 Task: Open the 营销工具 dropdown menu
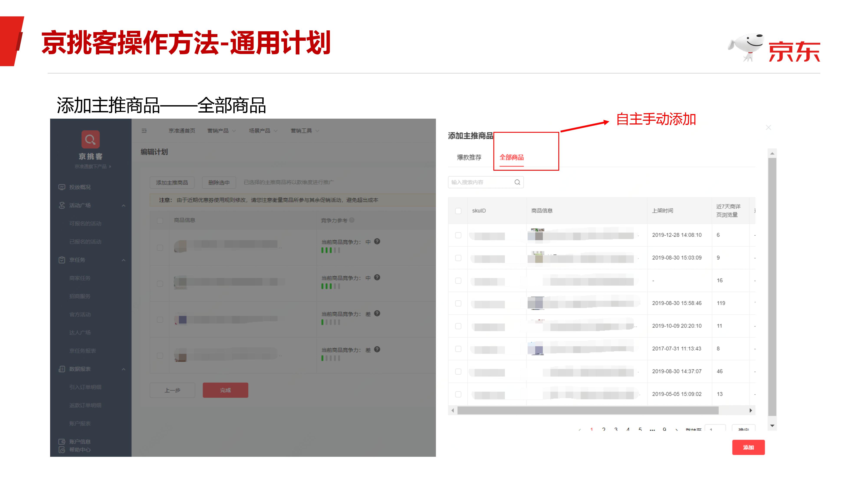pyautogui.click(x=305, y=131)
